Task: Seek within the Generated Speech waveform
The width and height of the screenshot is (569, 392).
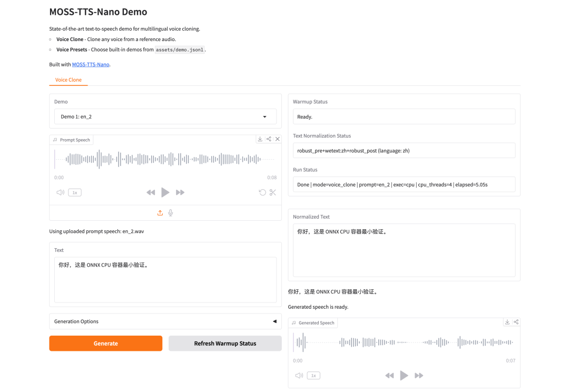Action: (x=404, y=342)
